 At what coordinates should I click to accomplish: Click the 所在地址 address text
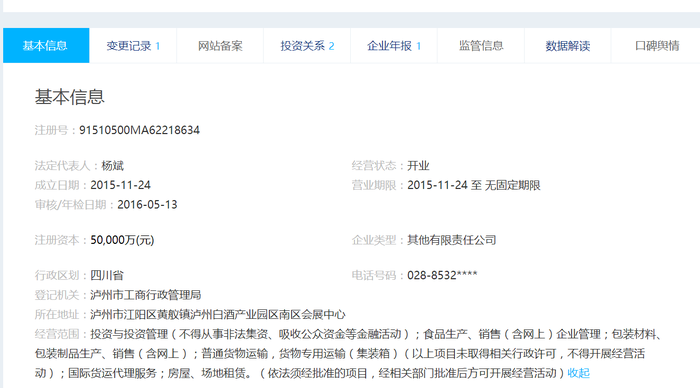(218, 315)
